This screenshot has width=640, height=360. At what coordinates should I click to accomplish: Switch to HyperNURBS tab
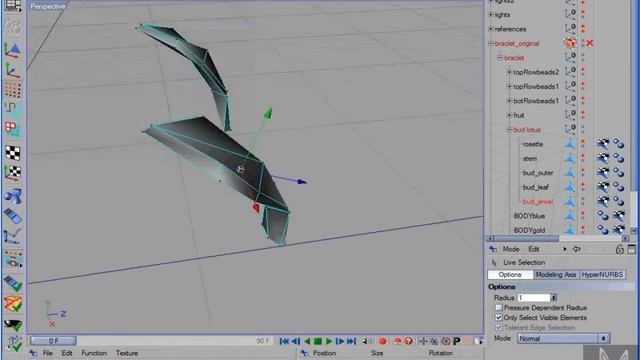coord(602,275)
